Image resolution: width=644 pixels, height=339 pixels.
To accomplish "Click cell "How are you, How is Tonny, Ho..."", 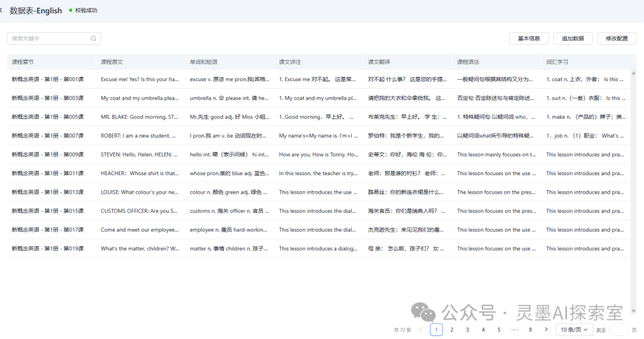I will (x=318, y=155).
